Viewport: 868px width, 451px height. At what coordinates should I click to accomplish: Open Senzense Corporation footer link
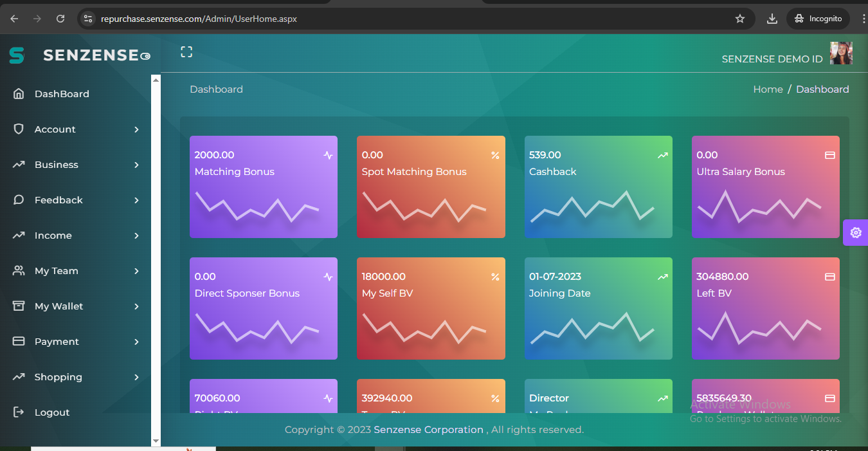428,430
